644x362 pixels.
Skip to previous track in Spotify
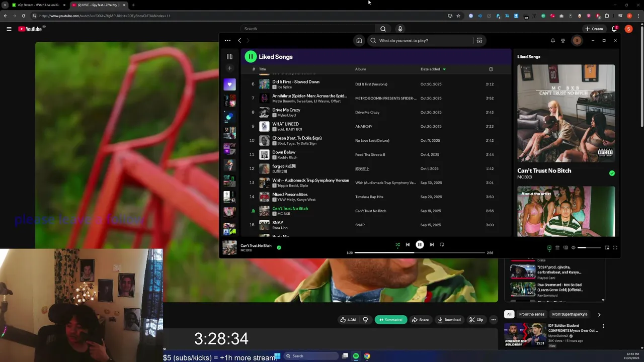click(408, 245)
